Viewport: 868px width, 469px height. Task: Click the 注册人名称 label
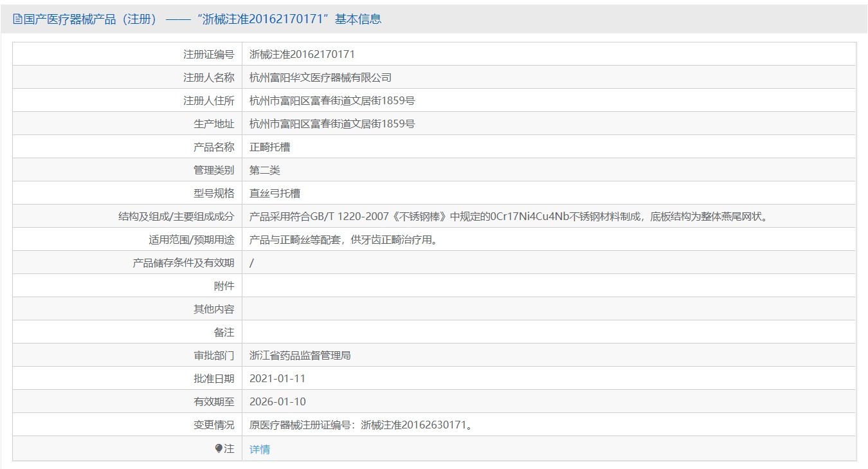click(x=209, y=77)
